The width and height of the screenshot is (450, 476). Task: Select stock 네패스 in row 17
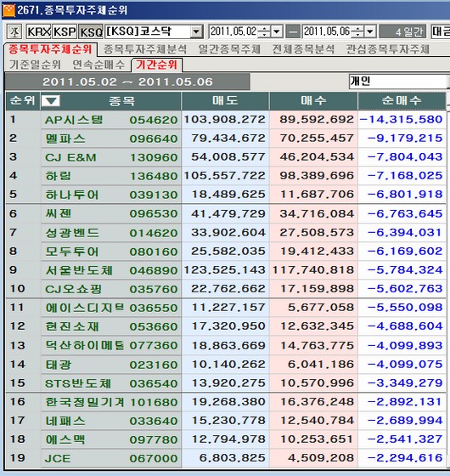(x=65, y=421)
